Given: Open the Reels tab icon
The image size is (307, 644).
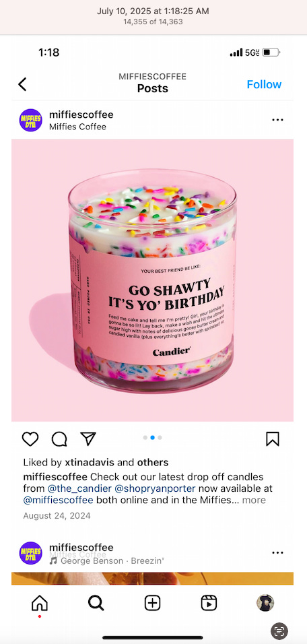Looking at the screenshot, I should 209,603.
